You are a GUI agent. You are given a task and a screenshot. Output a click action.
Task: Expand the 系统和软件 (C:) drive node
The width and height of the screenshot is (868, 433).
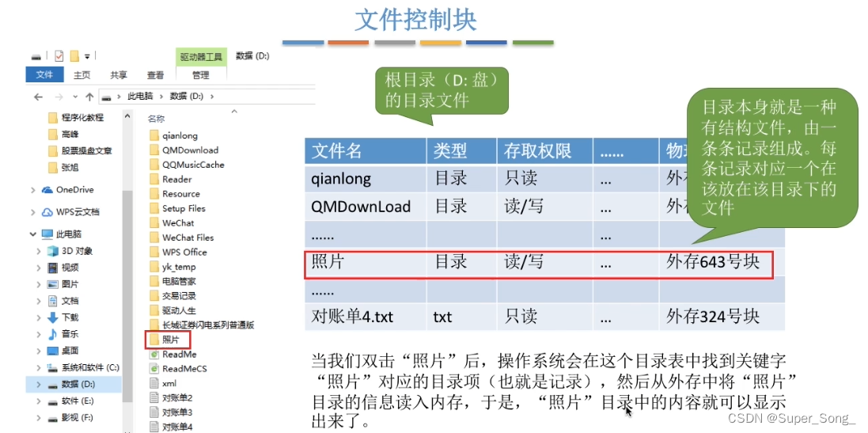(x=39, y=367)
